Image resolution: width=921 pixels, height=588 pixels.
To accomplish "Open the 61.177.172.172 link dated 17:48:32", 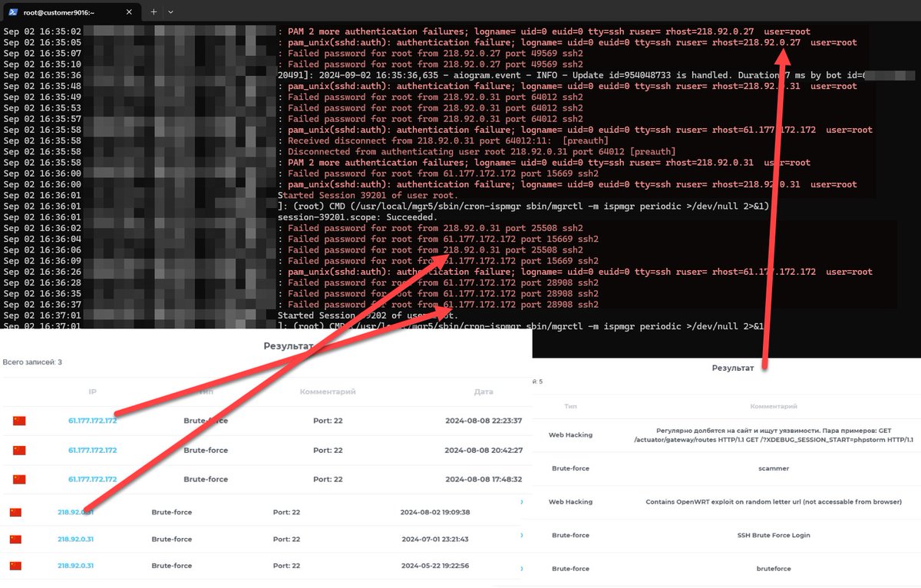I will [92, 479].
